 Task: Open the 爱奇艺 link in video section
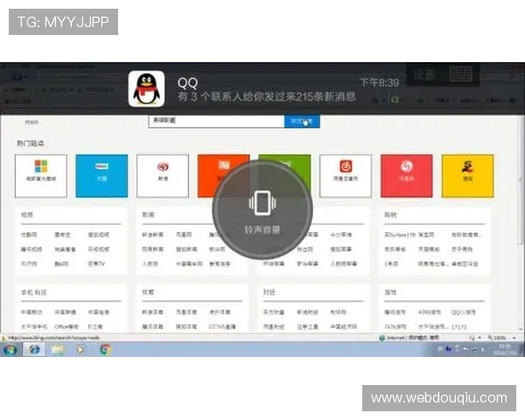point(63,234)
